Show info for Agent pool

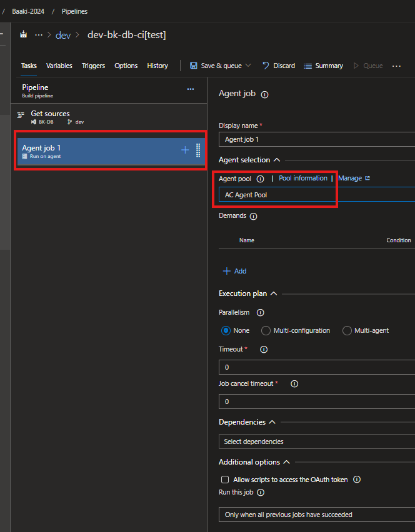[x=260, y=179]
